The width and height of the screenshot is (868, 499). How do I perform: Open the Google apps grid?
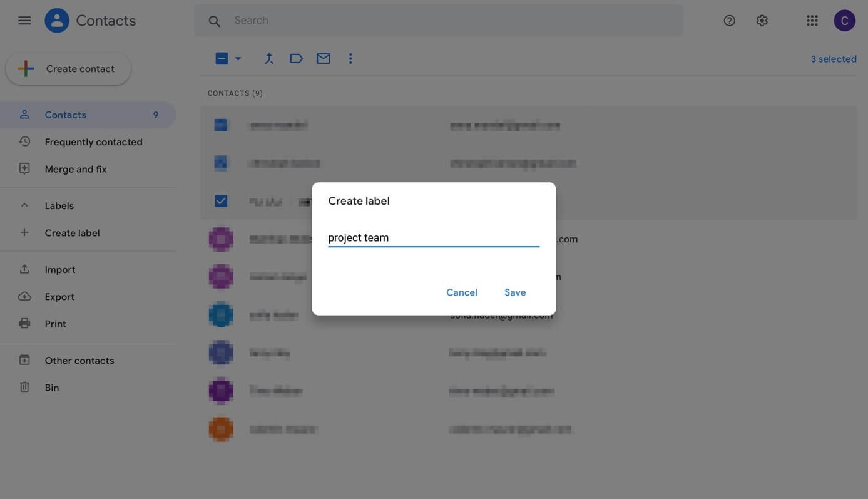(x=812, y=21)
